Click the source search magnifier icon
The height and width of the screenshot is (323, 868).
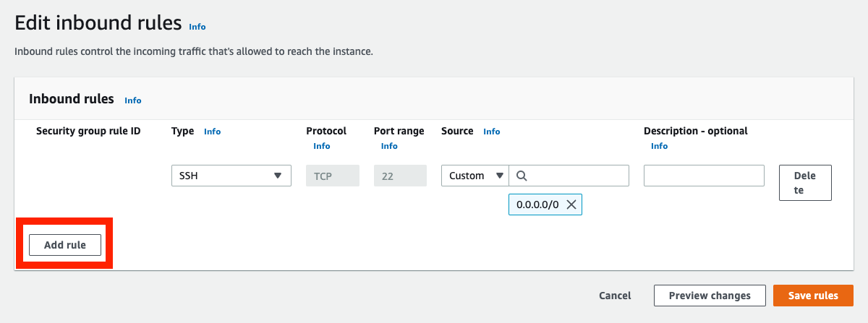pyautogui.click(x=522, y=176)
